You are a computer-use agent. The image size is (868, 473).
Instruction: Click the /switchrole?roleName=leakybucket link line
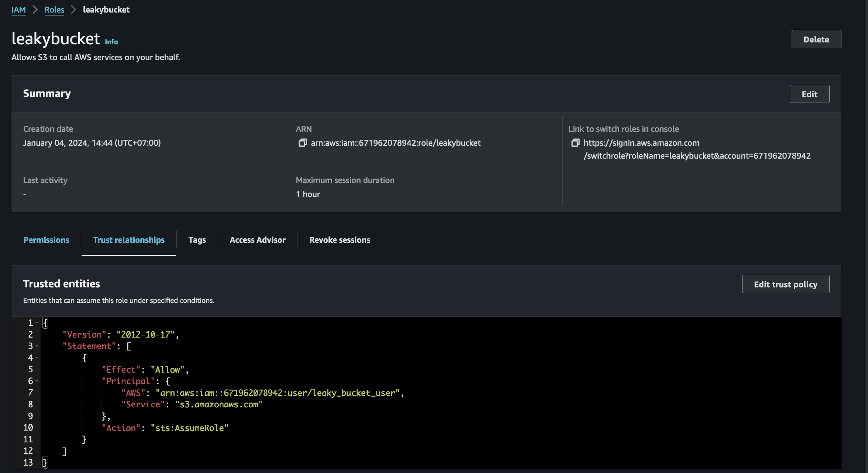point(697,156)
